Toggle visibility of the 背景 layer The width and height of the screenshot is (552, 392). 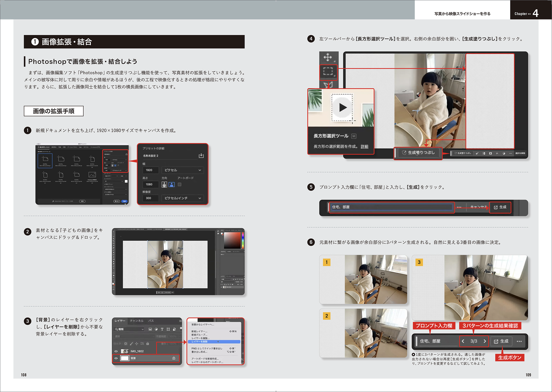[x=116, y=358]
